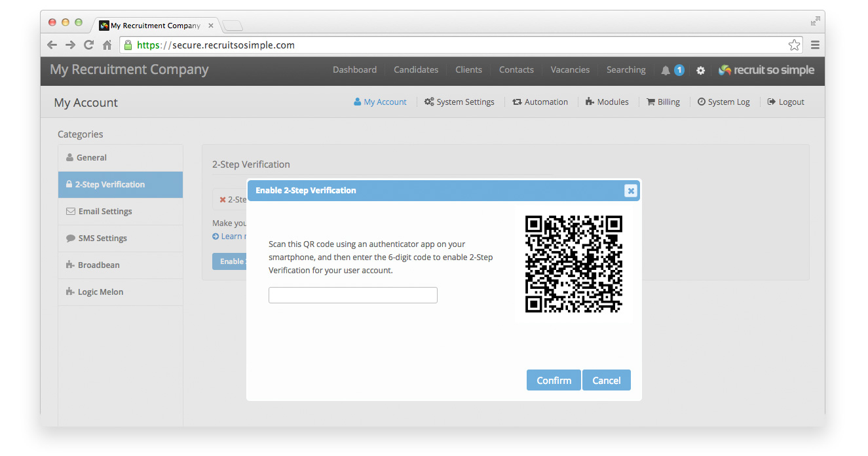Open the Contacts page
Image resolution: width=868 pixels, height=456 pixels.
pos(516,69)
